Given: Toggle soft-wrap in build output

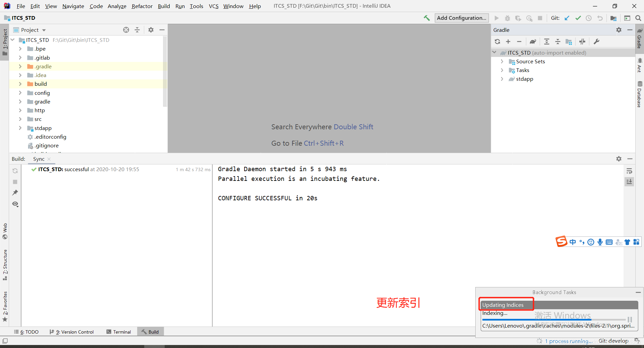Looking at the screenshot, I should (629, 171).
